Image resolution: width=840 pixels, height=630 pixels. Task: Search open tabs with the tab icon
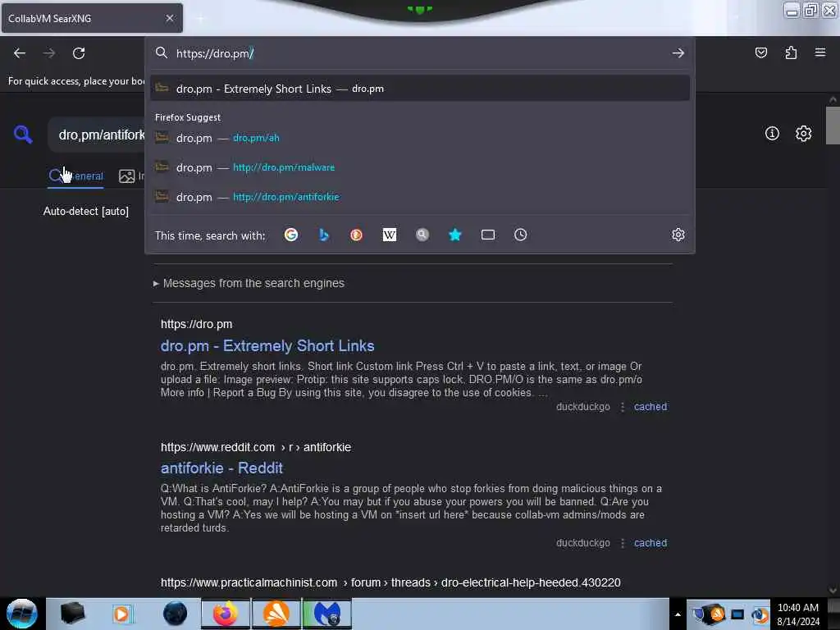487,235
